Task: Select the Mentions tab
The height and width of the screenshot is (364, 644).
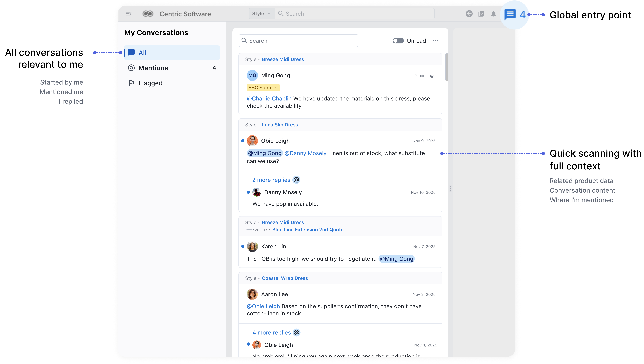Action: pyautogui.click(x=153, y=68)
